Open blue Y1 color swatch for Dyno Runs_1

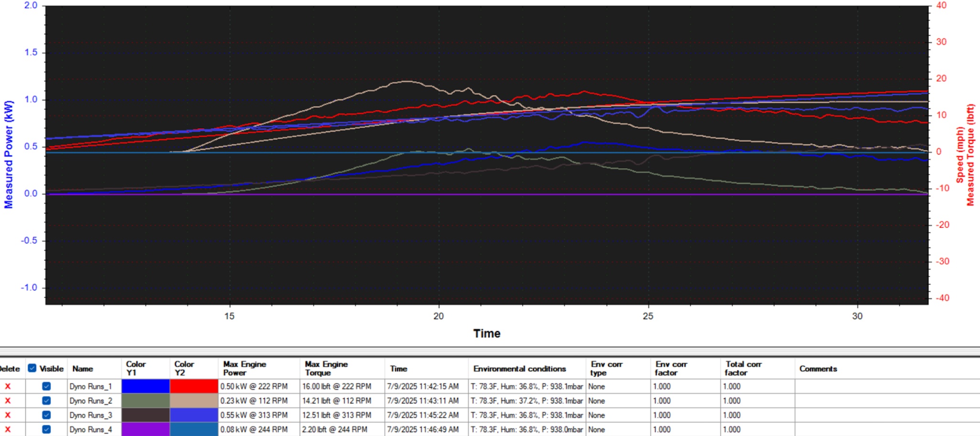point(145,386)
